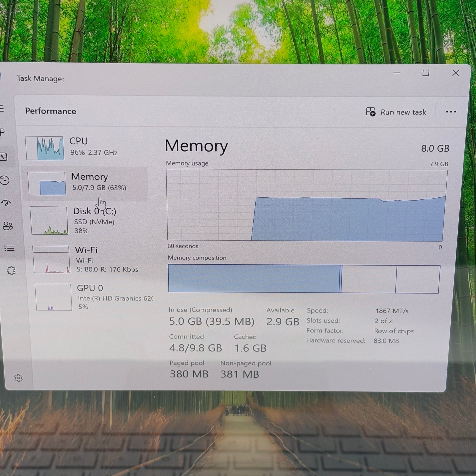Maximize the Task Manager window
This screenshot has width=476, height=476.
pos(426,73)
